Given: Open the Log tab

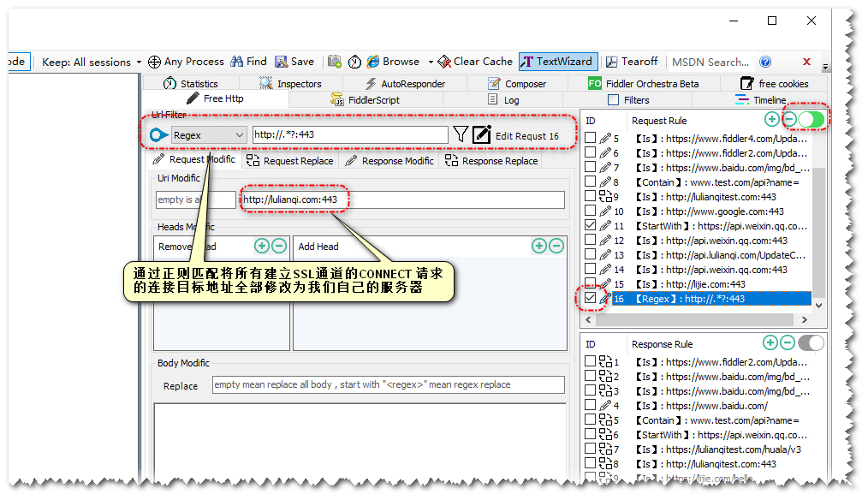Looking at the screenshot, I should (503, 99).
